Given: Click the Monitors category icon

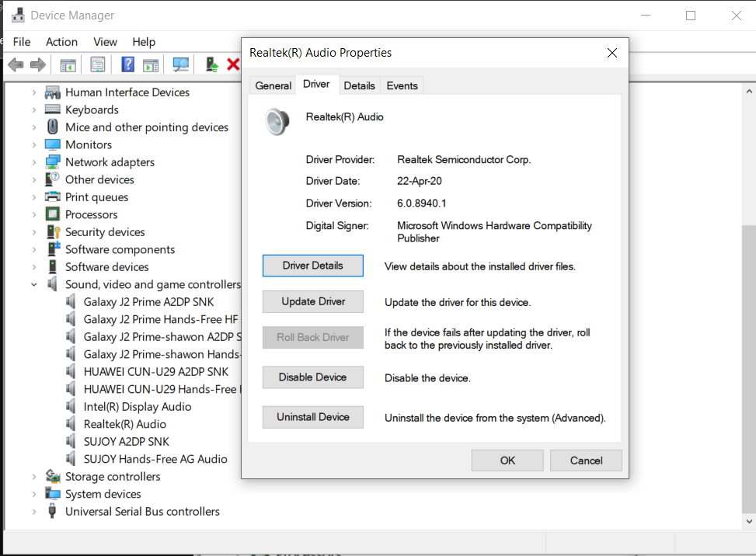Looking at the screenshot, I should [53, 144].
